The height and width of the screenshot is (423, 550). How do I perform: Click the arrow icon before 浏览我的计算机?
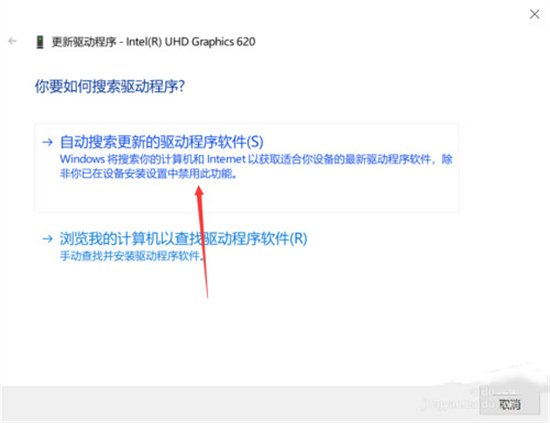click(47, 239)
